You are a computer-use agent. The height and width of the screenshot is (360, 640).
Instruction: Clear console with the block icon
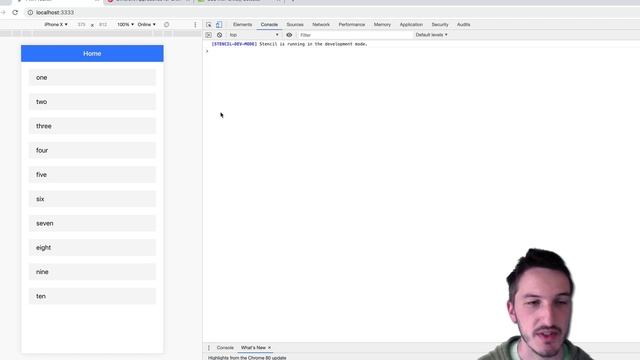[x=219, y=35]
